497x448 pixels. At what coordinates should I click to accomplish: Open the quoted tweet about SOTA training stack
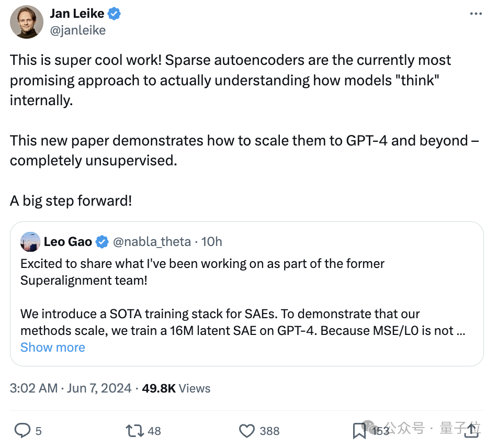pos(246,294)
